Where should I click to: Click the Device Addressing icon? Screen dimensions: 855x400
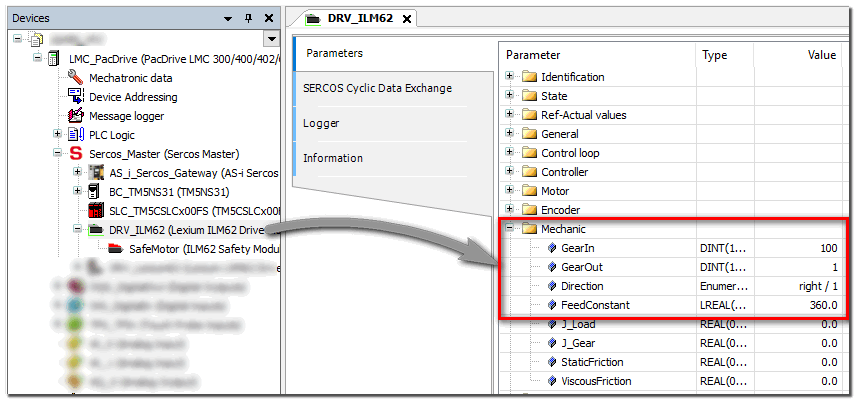75,97
